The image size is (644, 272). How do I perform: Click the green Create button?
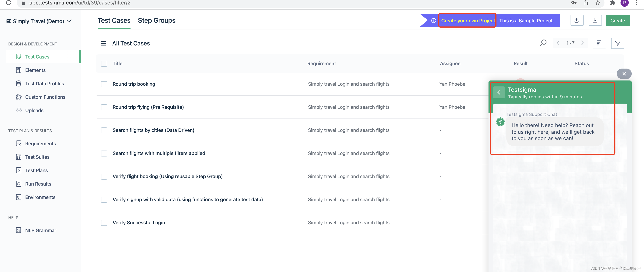617,21
